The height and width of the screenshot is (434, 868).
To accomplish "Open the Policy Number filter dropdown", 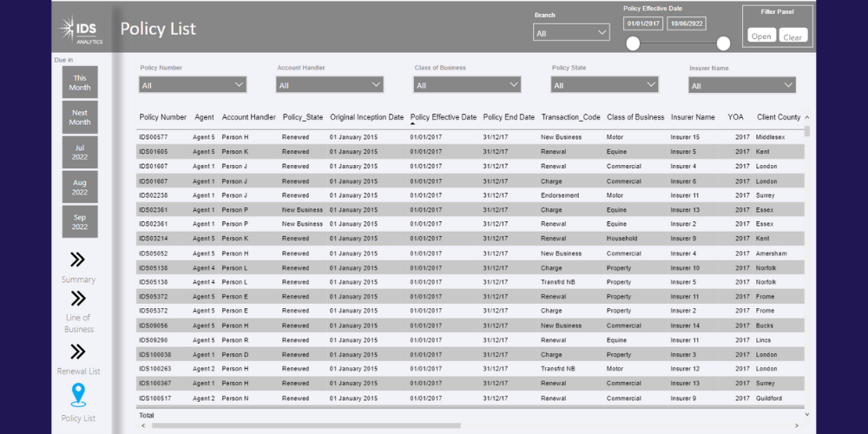I will 193,85.
